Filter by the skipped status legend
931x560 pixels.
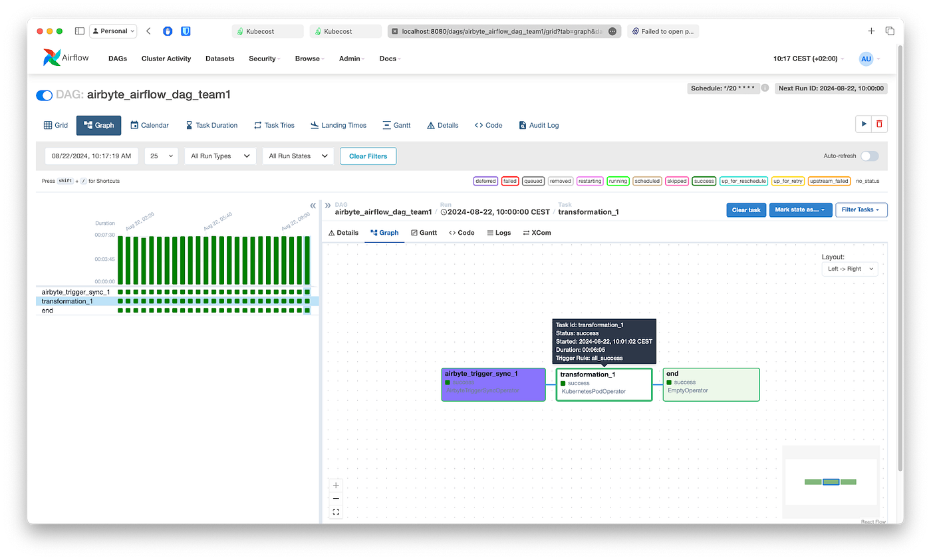(676, 181)
